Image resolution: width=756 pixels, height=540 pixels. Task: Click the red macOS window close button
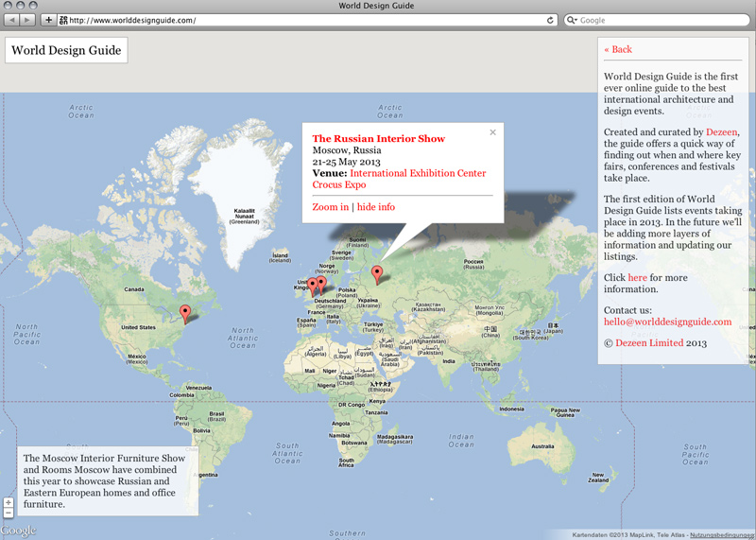pos(9,6)
